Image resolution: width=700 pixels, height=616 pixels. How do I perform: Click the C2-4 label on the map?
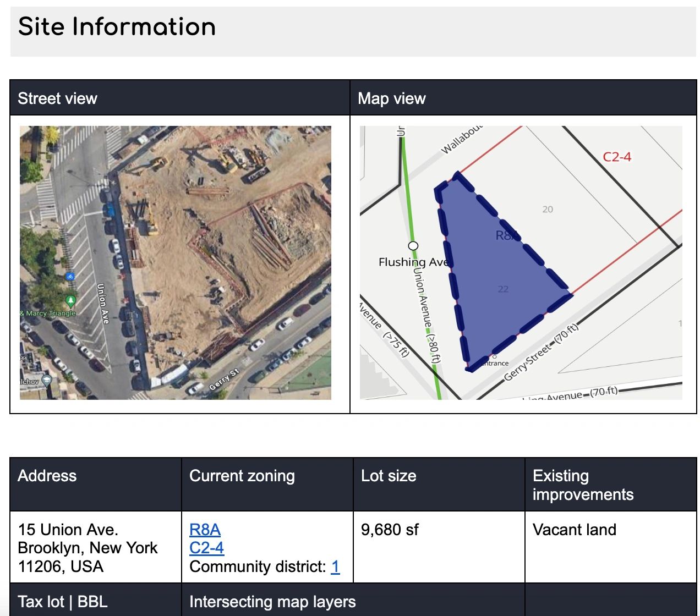pyautogui.click(x=617, y=157)
